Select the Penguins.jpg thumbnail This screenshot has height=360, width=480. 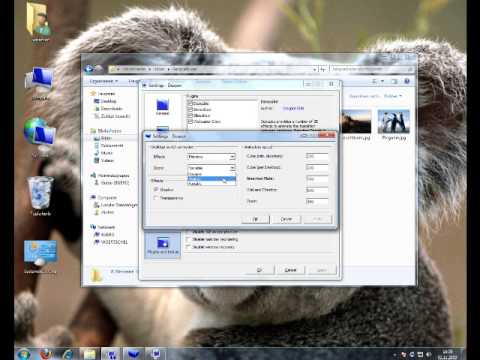click(393, 121)
